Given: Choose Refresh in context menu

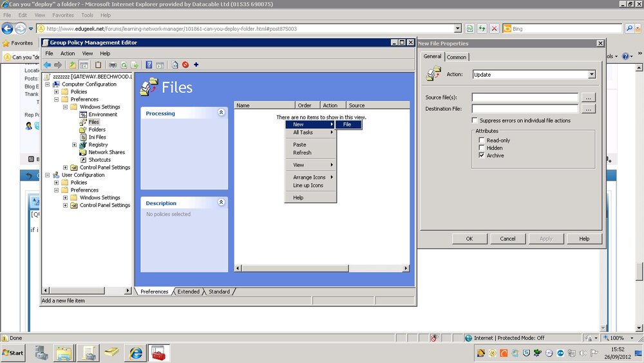Looking at the screenshot, I should coord(310,153).
